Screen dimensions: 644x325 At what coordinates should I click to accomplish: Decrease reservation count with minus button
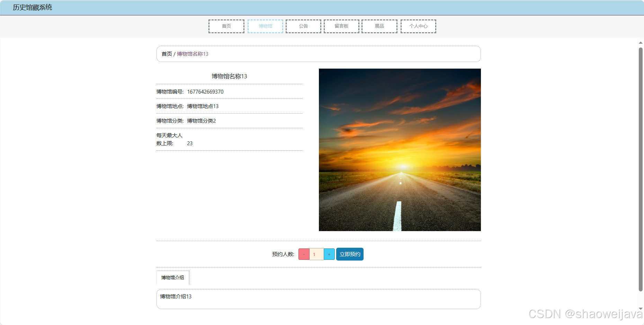[x=304, y=254]
